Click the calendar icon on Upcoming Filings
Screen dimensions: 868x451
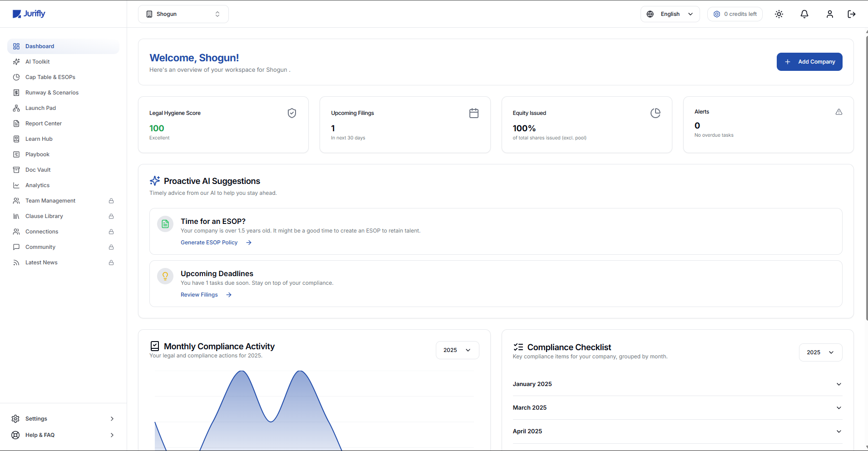pos(474,113)
